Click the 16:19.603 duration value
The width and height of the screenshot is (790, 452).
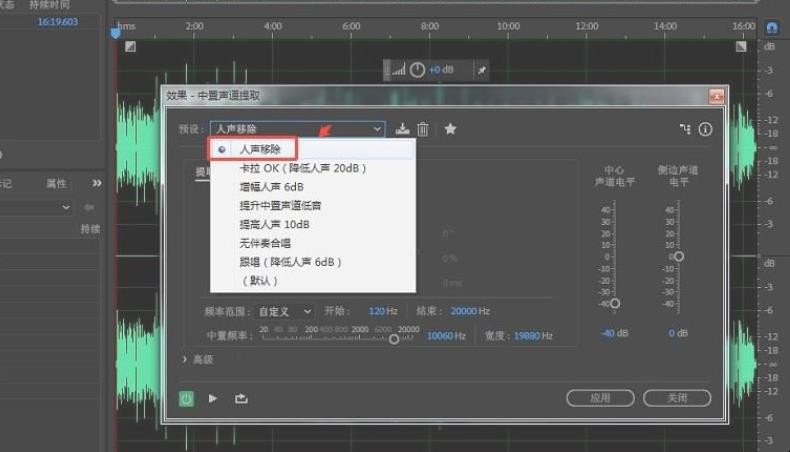click(x=57, y=22)
